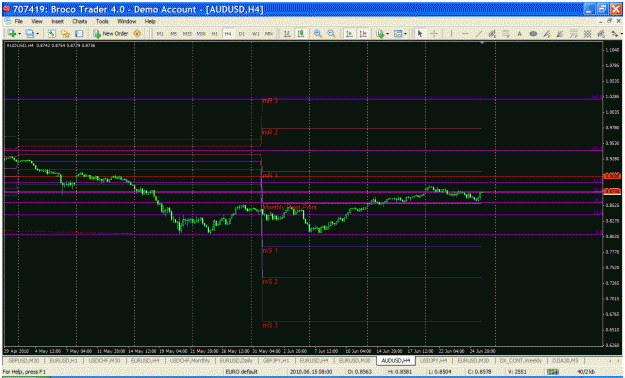Switch chart to M30 timeframe

point(201,34)
